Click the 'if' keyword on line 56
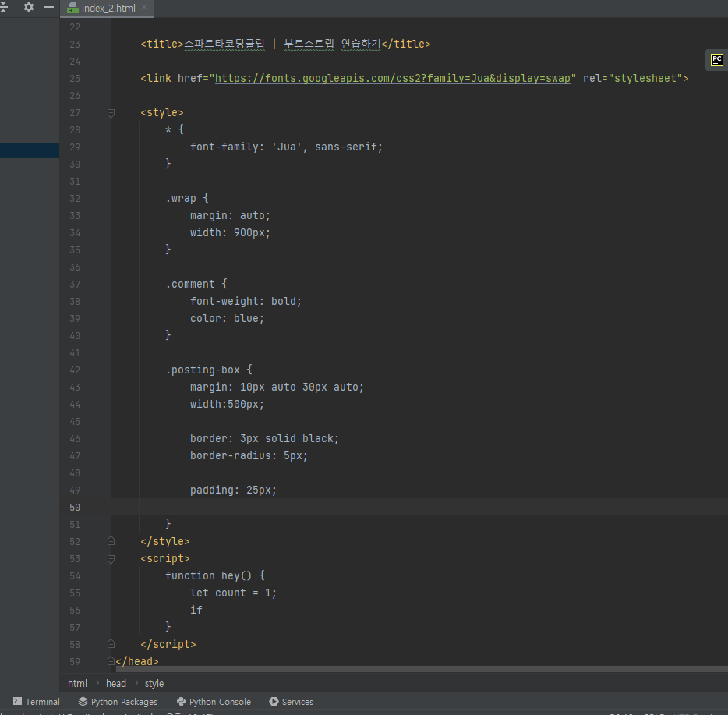The height and width of the screenshot is (715, 728). click(x=196, y=611)
